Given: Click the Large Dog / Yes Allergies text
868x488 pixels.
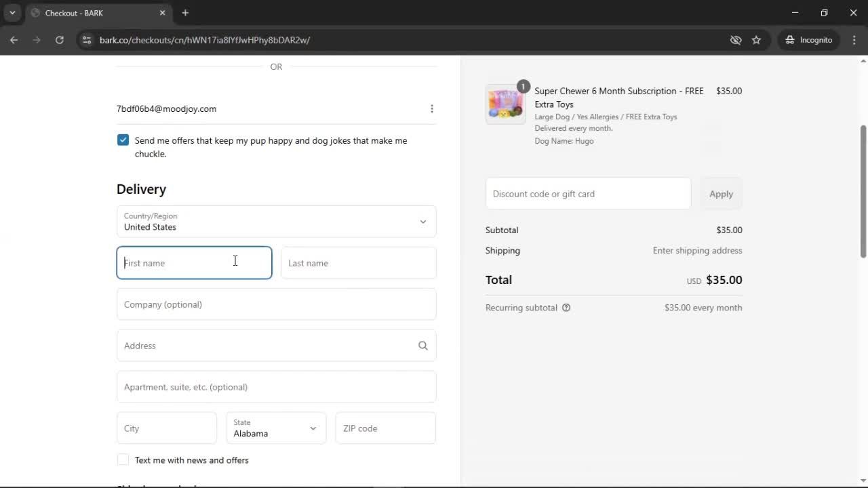Looking at the screenshot, I should [x=606, y=117].
